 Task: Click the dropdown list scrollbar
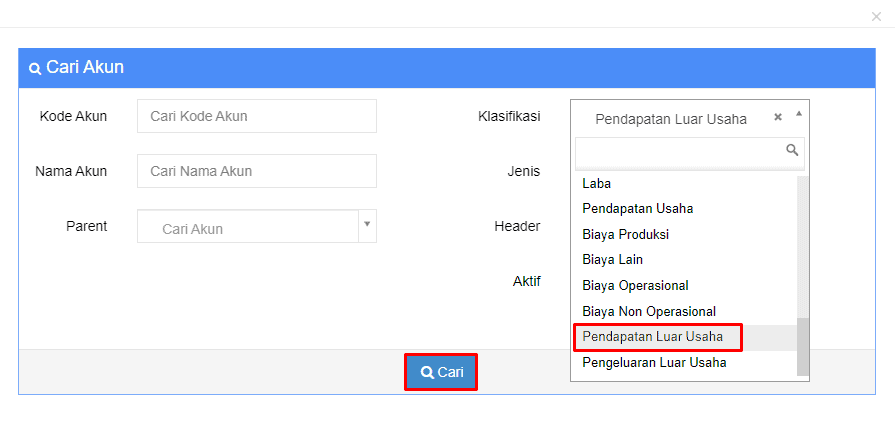tap(802, 345)
